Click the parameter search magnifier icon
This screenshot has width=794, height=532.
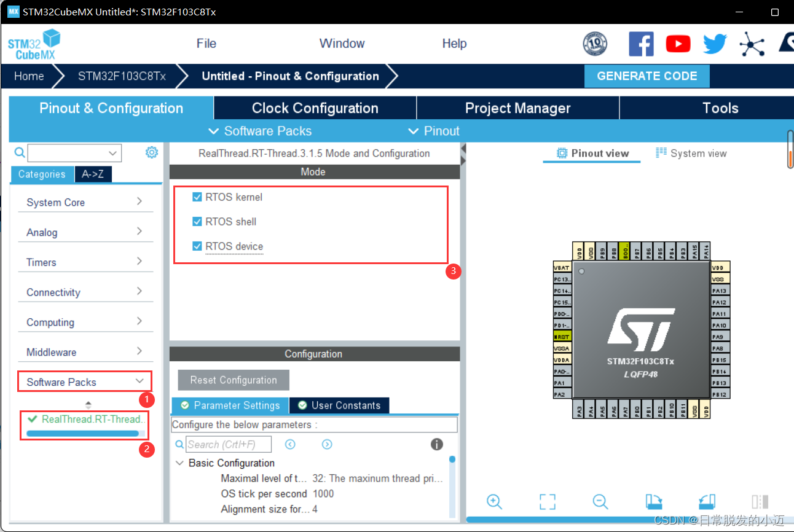click(x=179, y=444)
